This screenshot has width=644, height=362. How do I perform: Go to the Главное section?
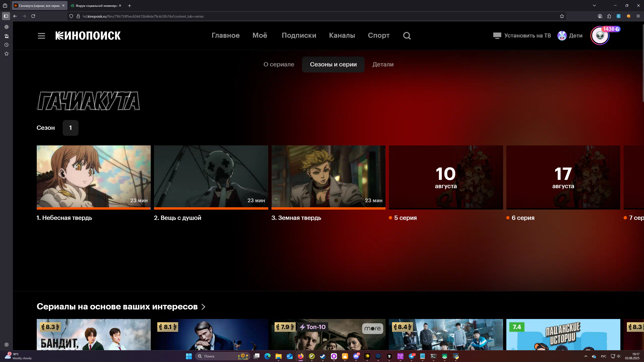225,35
